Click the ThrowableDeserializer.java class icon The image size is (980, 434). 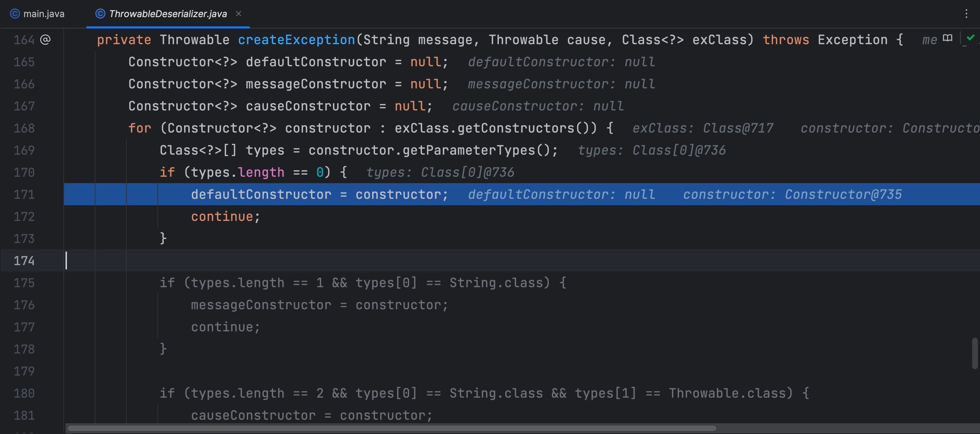[100, 14]
